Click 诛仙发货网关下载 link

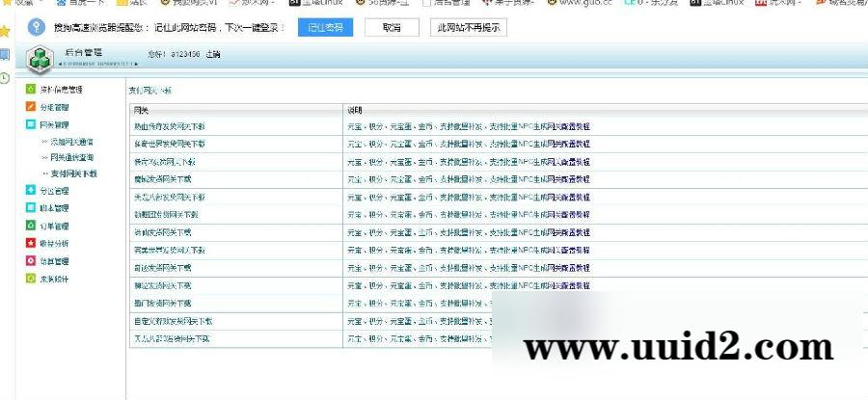click(163, 232)
